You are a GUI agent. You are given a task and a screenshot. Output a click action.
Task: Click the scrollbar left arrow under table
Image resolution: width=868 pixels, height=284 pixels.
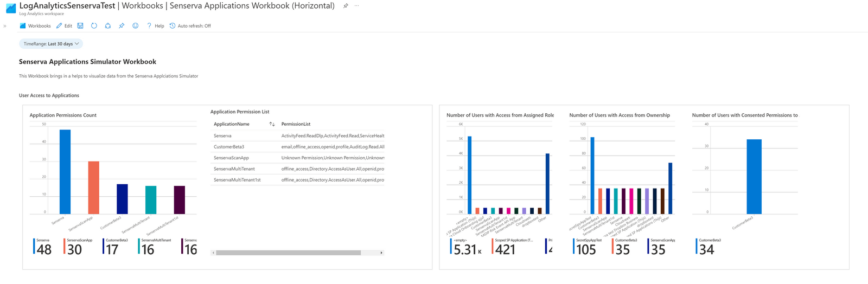coord(213,253)
